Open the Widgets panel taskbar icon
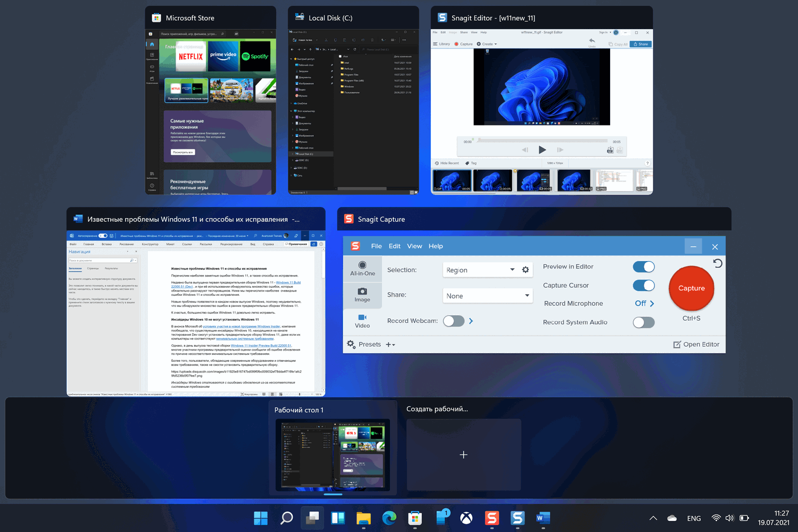 [338, 518]
